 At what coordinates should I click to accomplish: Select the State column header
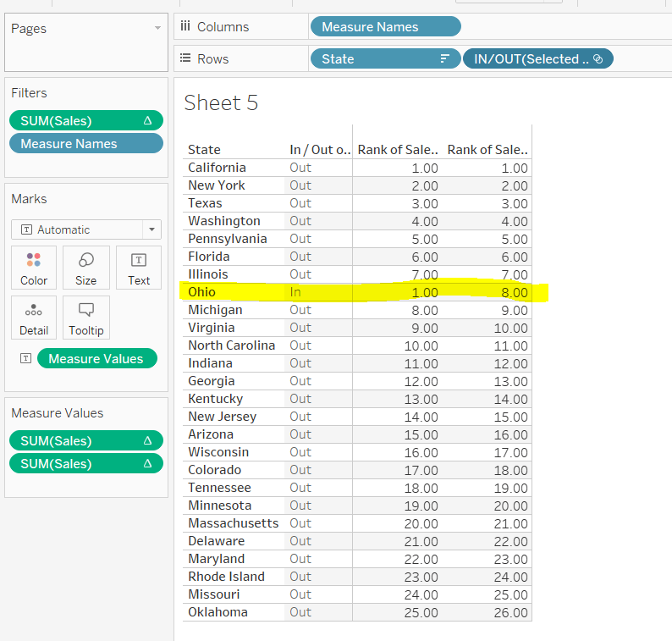click(x=204, y=150)
